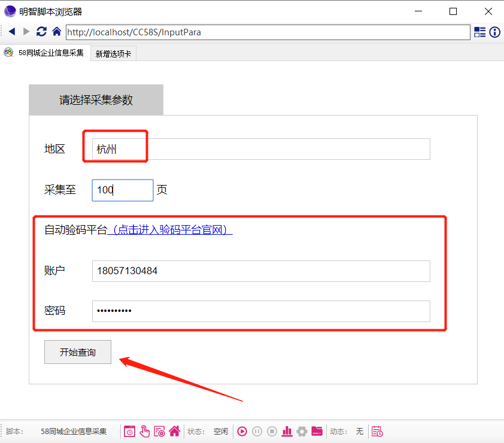The image size is (504, 443).
Task: Open the script list settings icon in the status bar
Action: [159, 432]
